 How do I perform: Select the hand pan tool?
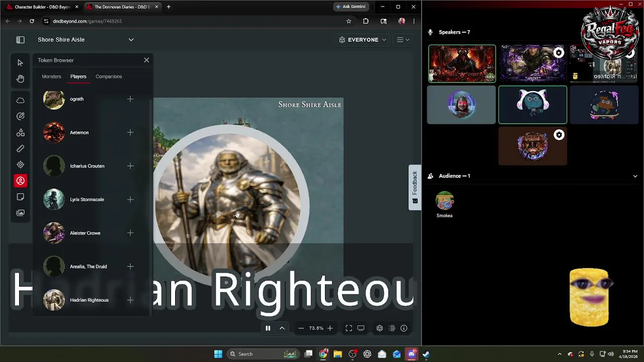click(20, 79)
